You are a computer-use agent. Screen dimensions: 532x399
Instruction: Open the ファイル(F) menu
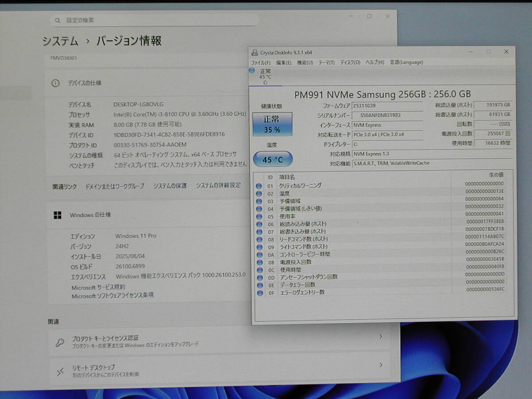[261, 63]
